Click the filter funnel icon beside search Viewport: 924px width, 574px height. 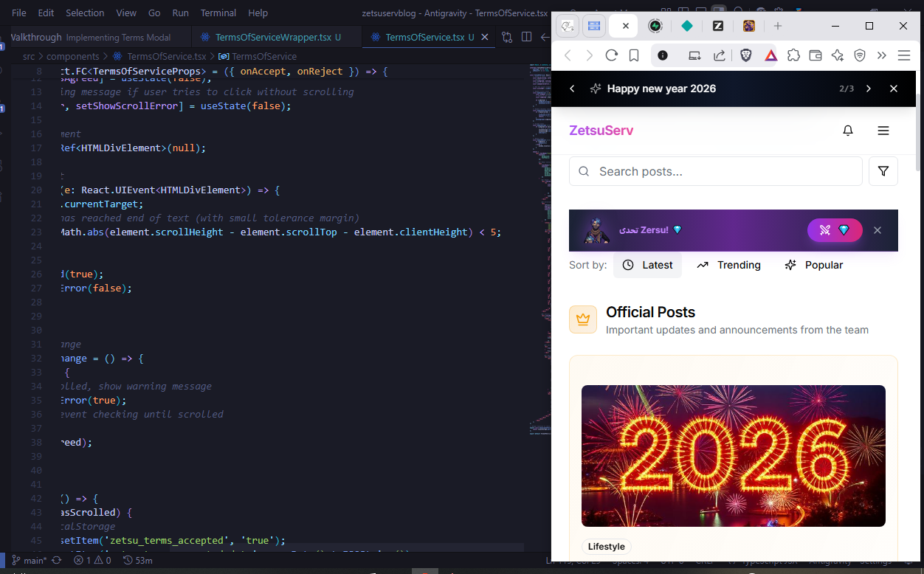(x=883, y=171)
